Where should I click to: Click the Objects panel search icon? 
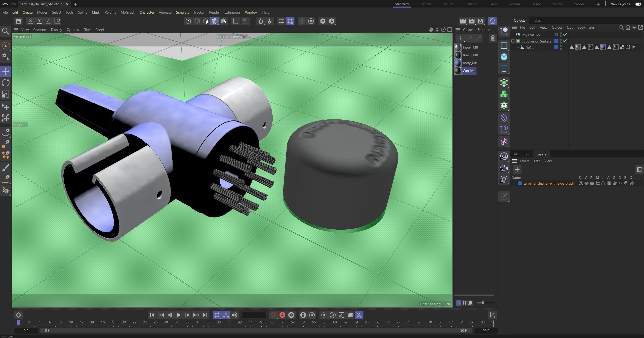[621, 27]
